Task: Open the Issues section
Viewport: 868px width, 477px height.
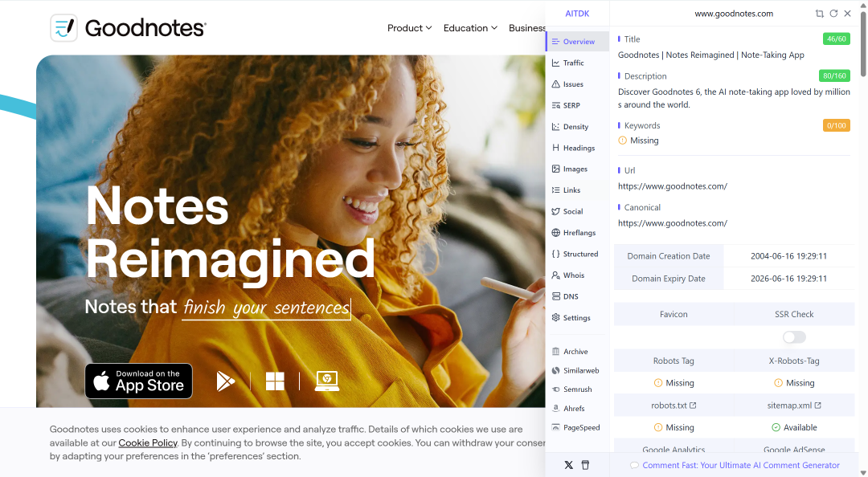Action: [x=577, y=84]
